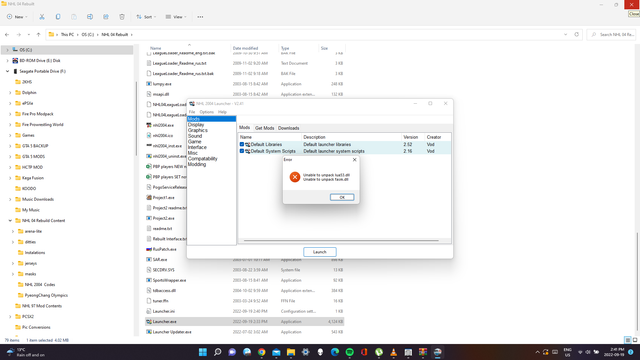640x360 pixels.
Task: Select Launcher.exe in file list
Action: (244, 322)
